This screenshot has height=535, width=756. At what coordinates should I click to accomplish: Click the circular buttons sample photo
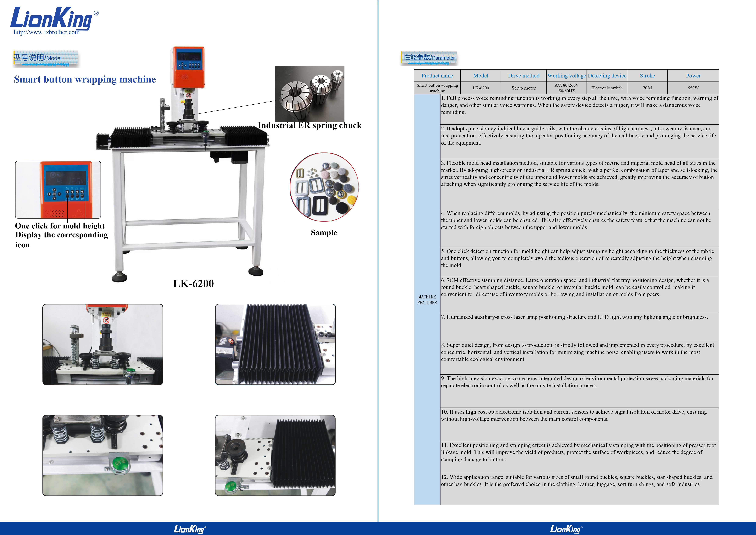coord(324,187)
